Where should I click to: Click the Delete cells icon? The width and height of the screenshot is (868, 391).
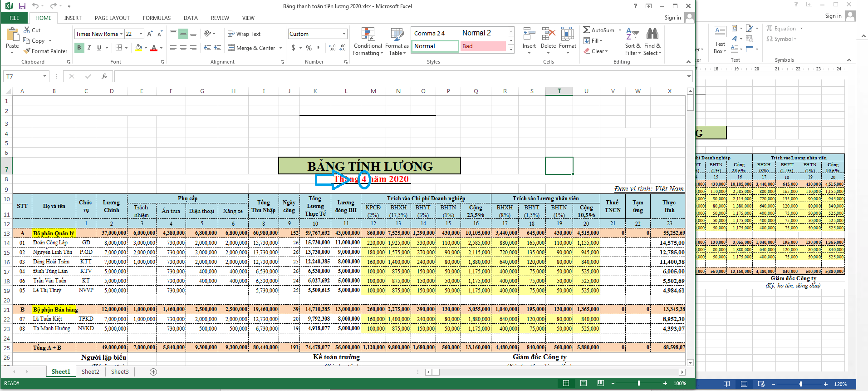[x=548, y=35]
